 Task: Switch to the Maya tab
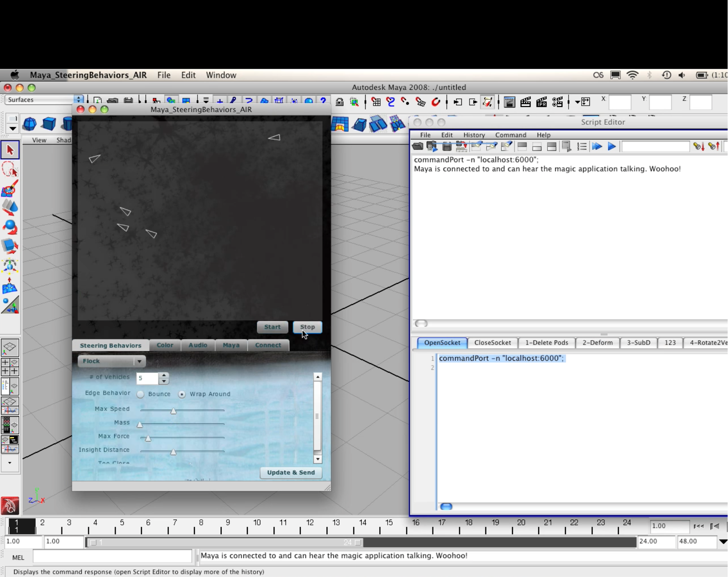pyautogui.click(x=231, y=345)
